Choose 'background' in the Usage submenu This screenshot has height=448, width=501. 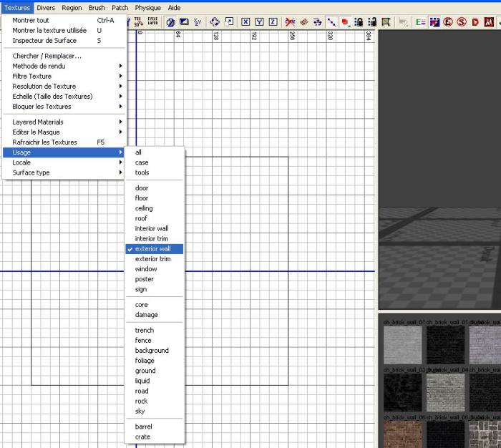(x=155, y=350)
